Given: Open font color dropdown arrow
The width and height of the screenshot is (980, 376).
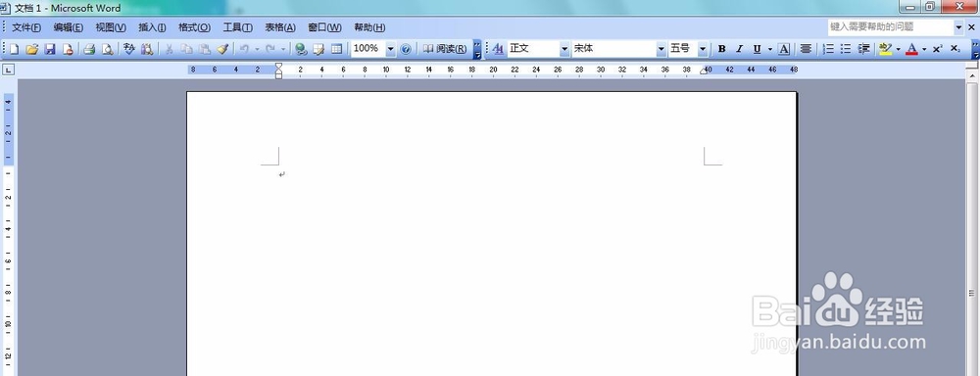Looking at the screenshot, I should coord(924,49).
